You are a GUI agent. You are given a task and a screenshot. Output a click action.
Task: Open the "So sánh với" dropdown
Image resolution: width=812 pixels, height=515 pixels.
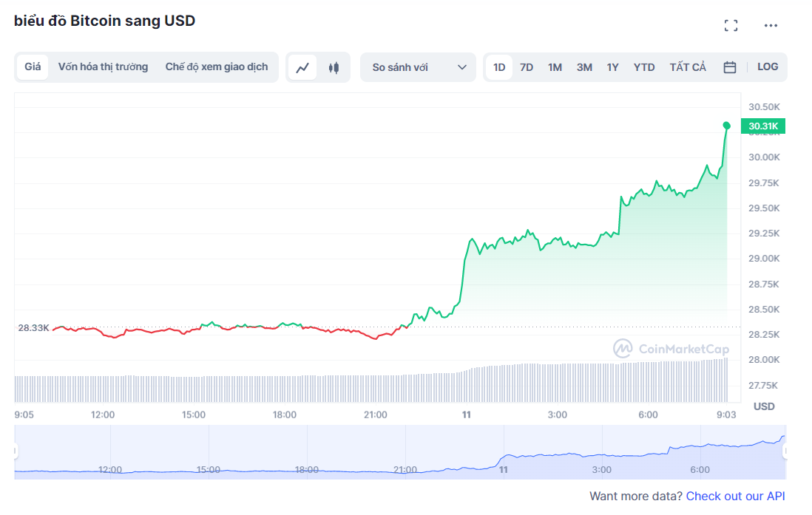click(418, 66)
